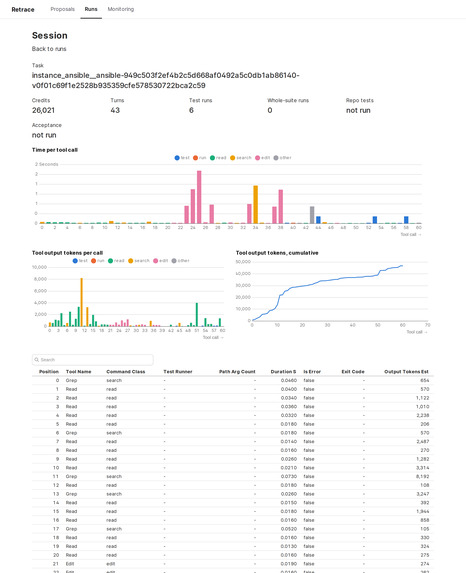Click the 'Time per tool call' chart title
Viewport: 466px width, 573px height.
tap(55, 150)
